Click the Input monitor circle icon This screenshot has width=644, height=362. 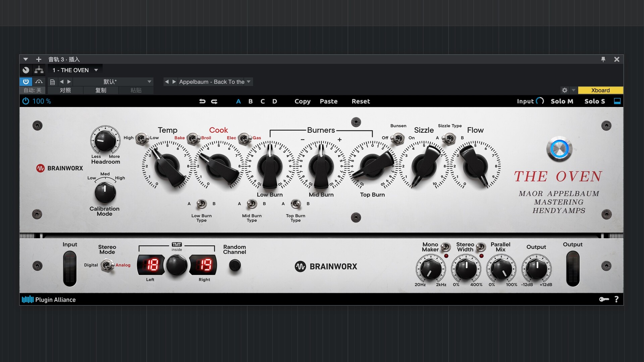(x=540, y=101)
